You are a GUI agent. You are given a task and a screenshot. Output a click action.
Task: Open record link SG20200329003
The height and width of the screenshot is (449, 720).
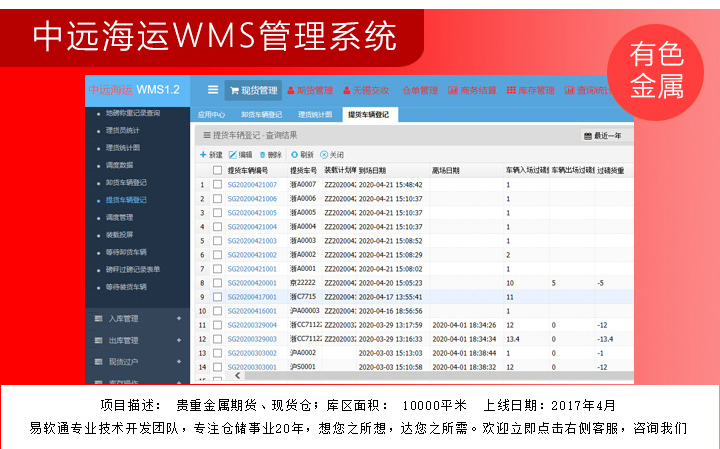(252, 339)
